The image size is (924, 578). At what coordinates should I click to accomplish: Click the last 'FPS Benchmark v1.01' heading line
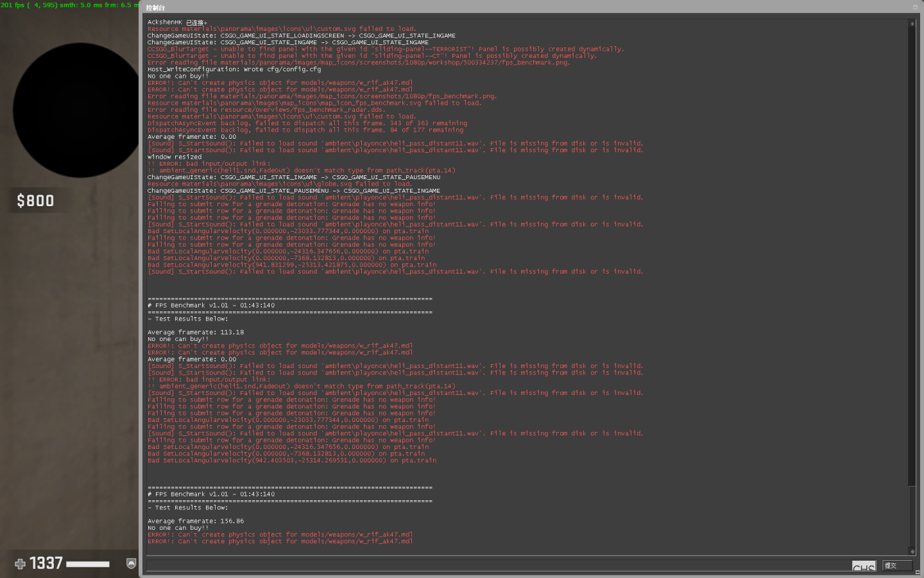pos(211,494)
